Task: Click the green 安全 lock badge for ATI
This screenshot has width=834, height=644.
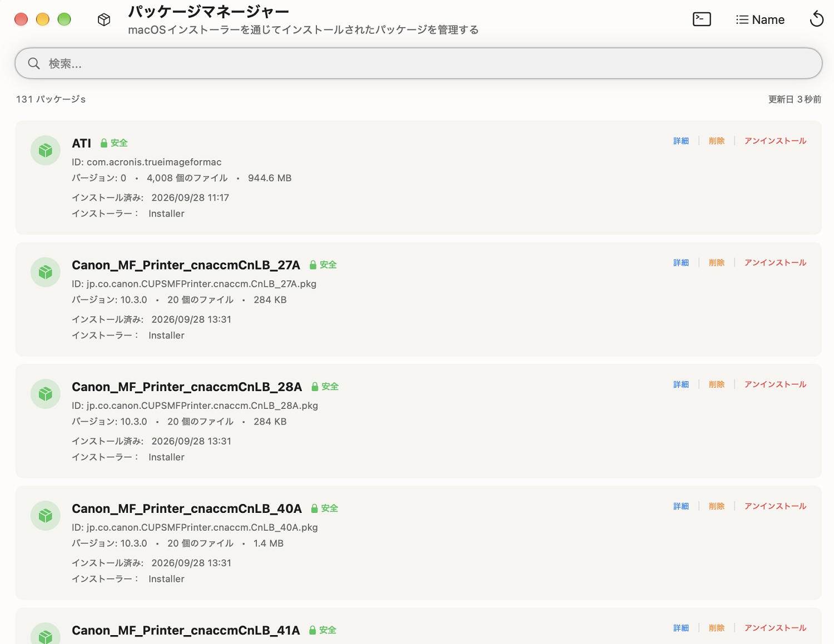Action: point(114,143)
